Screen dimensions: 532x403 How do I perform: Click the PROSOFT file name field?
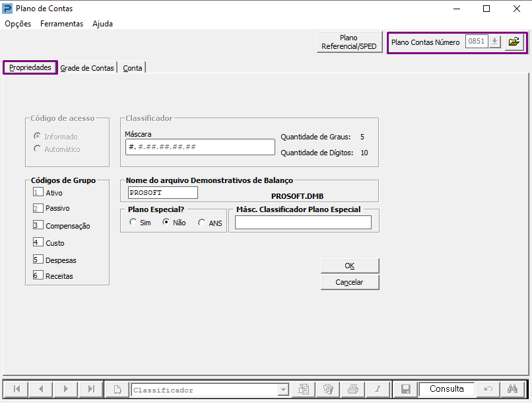(163, 192)
